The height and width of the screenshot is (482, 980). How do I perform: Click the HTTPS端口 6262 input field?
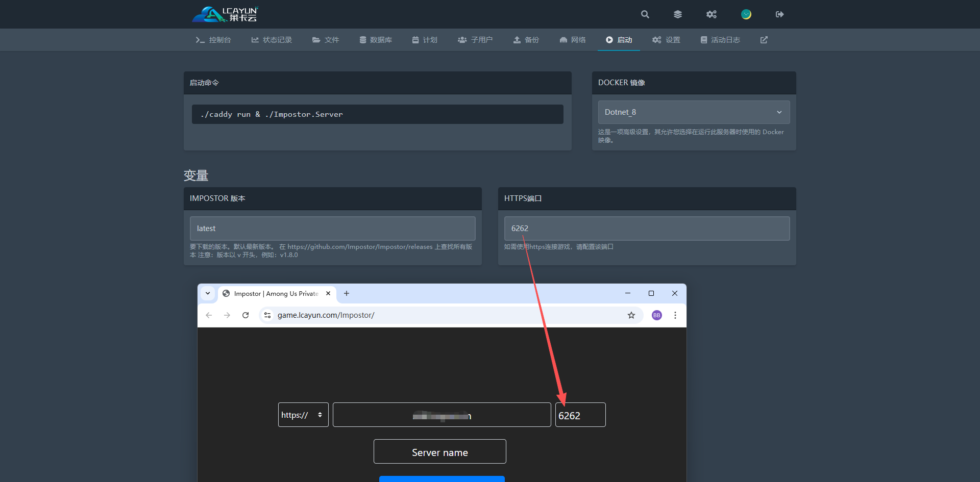coord(647,229)
